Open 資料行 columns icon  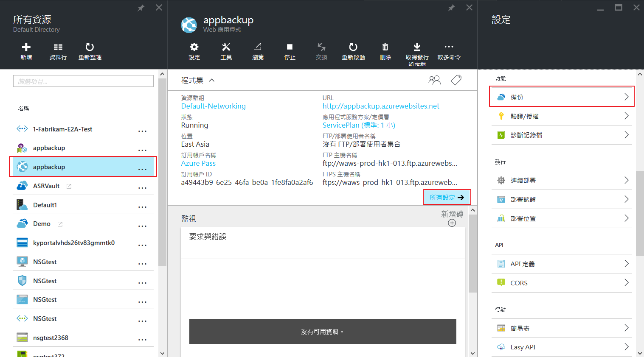(x=58, y=47)
